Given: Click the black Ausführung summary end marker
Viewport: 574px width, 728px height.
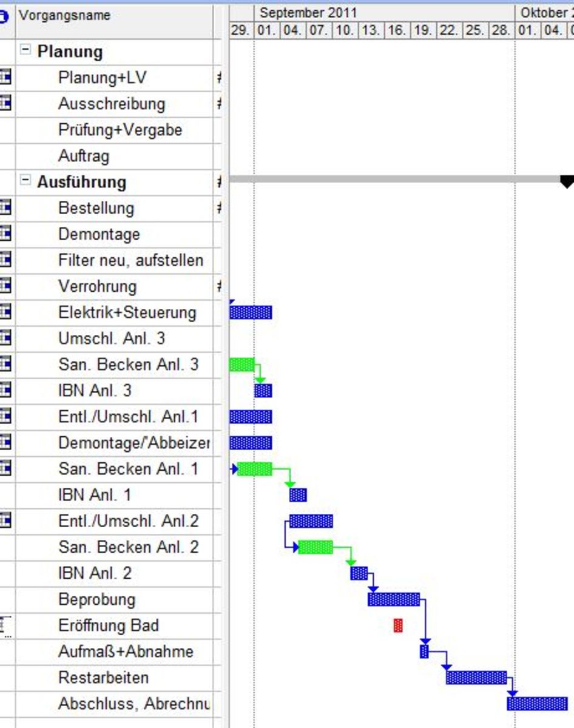Looking at the screenshot, I should pos(566,182).
